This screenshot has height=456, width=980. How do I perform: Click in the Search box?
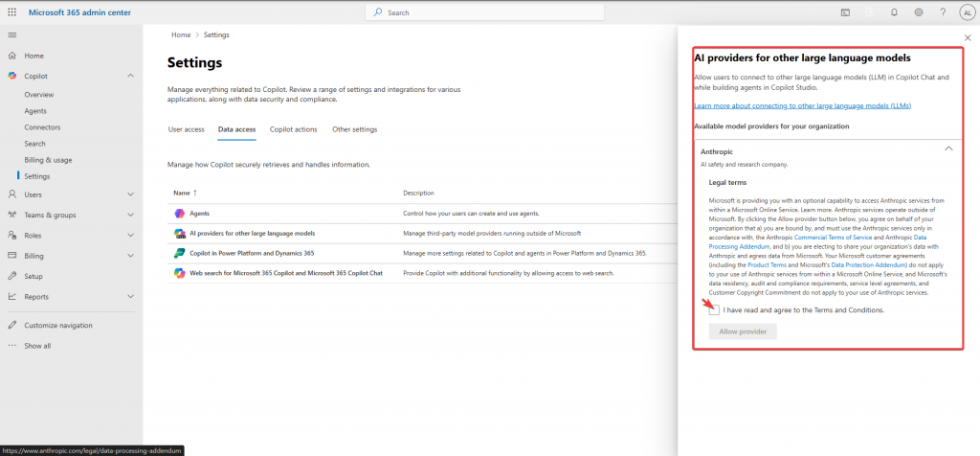tap(485, 12)
